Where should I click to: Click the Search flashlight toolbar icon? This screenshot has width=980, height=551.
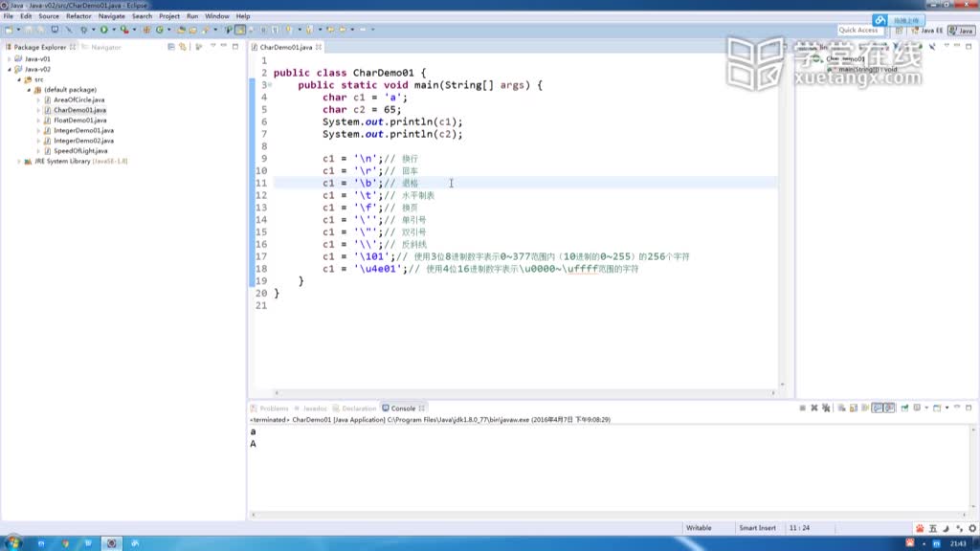click(206, 30)
